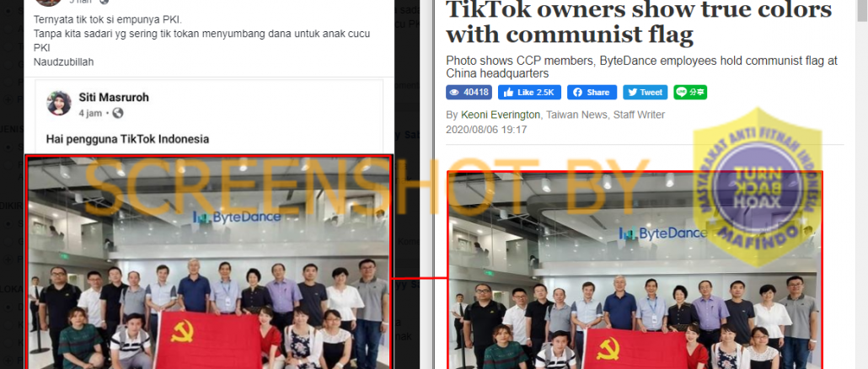Click the 4 jam timestamp link
868x369 pixels.
(90, 114)
